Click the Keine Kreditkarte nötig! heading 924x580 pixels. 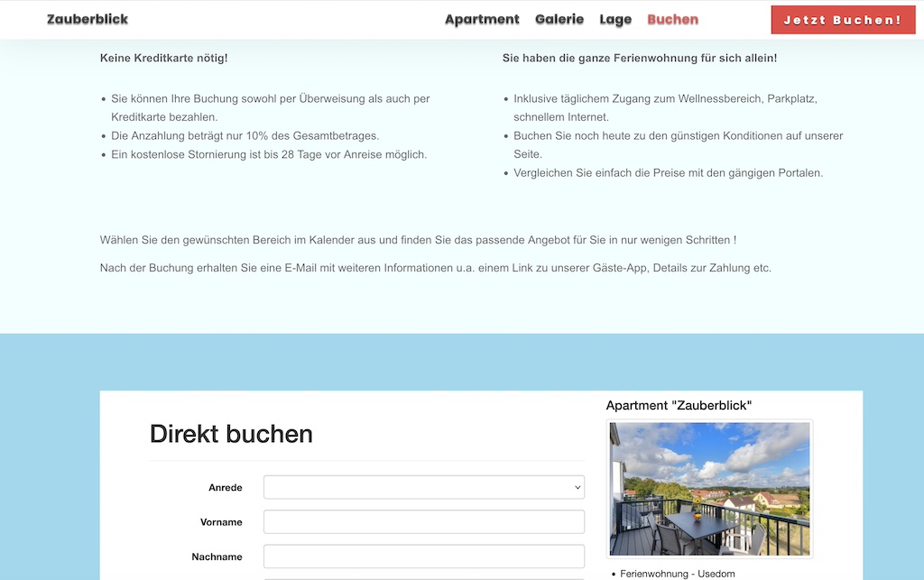pos(163,58)
